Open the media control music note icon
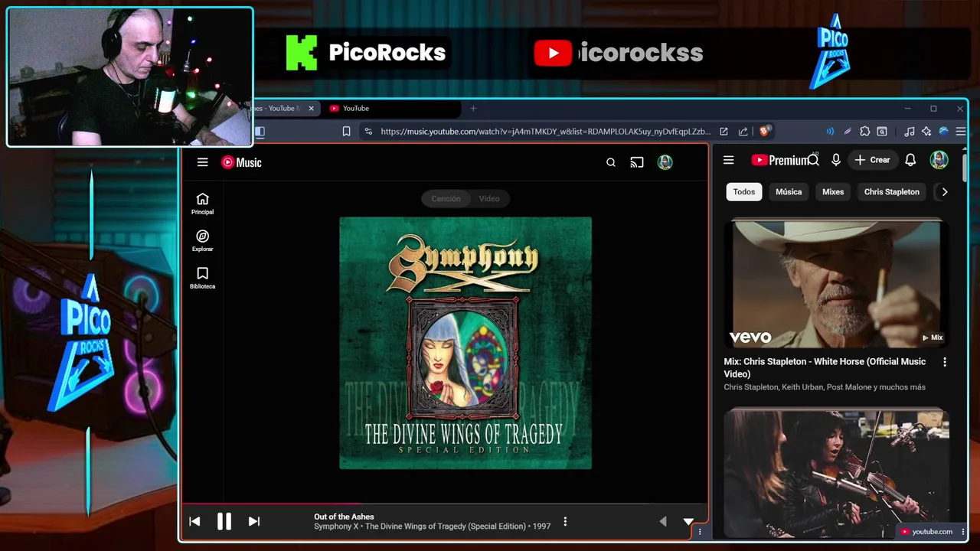 coord(909,132)
